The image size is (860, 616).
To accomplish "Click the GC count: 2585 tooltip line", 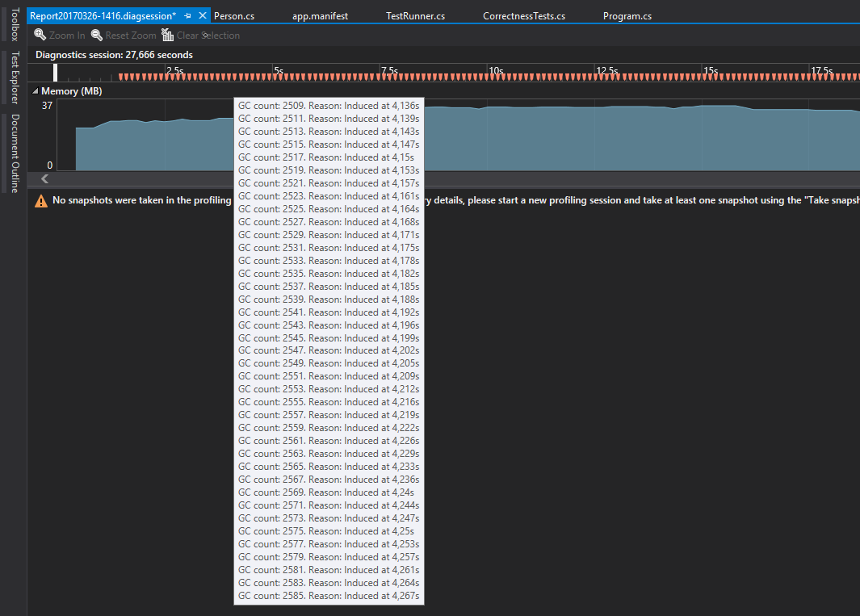I will click(x=329, y=595).
